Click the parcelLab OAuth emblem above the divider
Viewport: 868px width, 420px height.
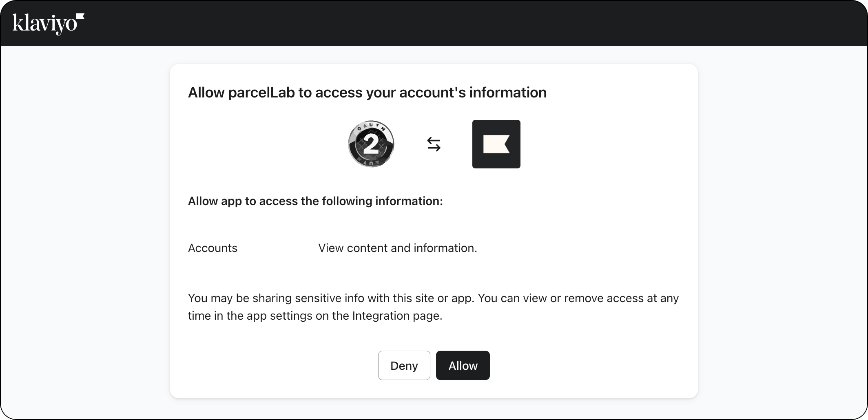point(370,144)
